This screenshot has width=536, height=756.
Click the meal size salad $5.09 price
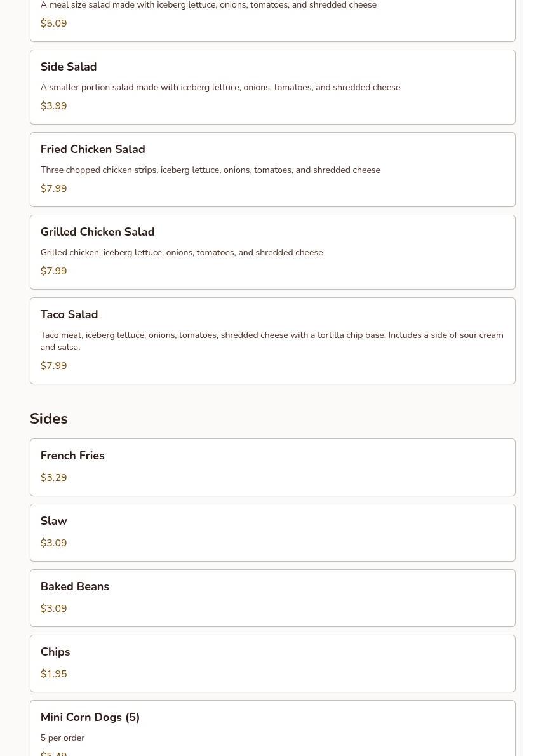coord(54,24)
